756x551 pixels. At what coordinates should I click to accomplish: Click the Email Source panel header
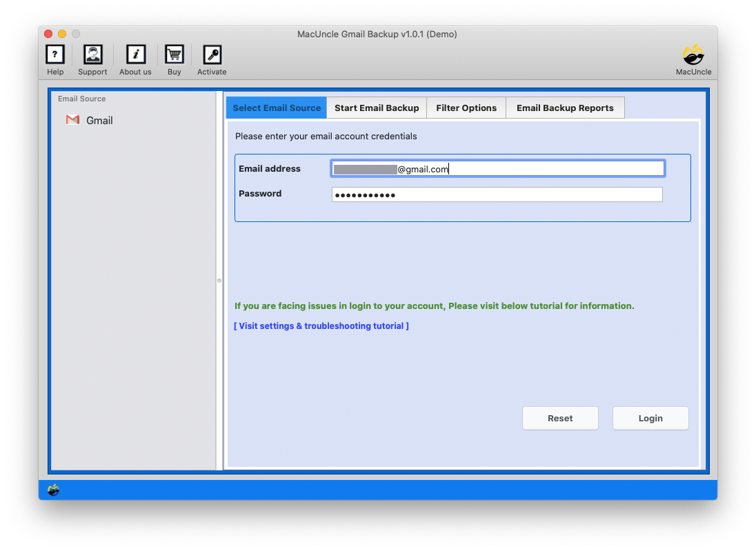[80, 99]
